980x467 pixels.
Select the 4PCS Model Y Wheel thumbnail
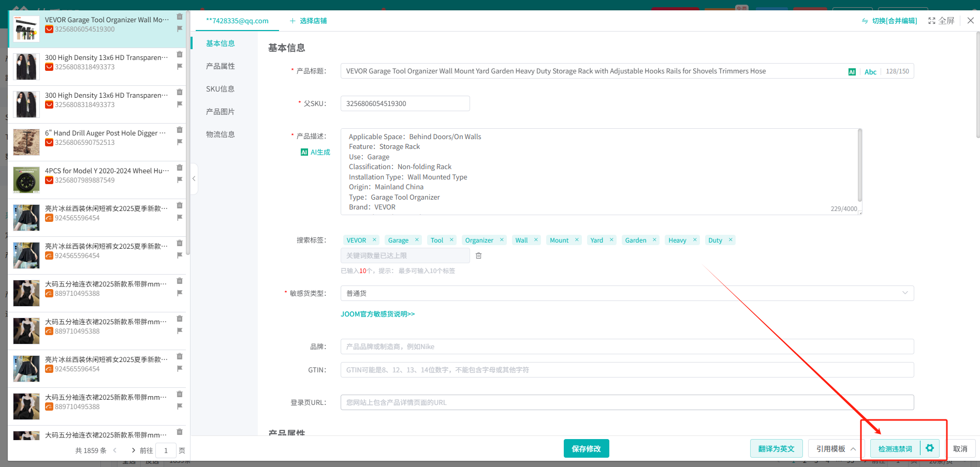point(26,180)
